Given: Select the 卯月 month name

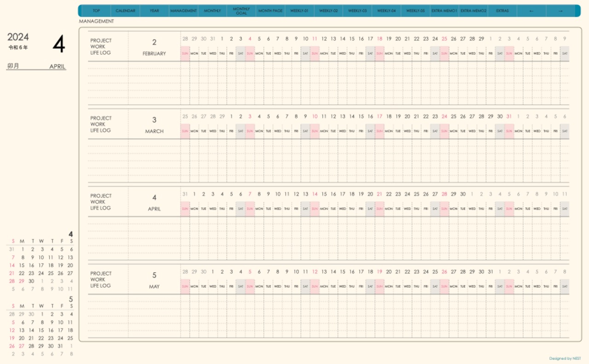Looking at the screenshot, I should [x=13, y=66].
